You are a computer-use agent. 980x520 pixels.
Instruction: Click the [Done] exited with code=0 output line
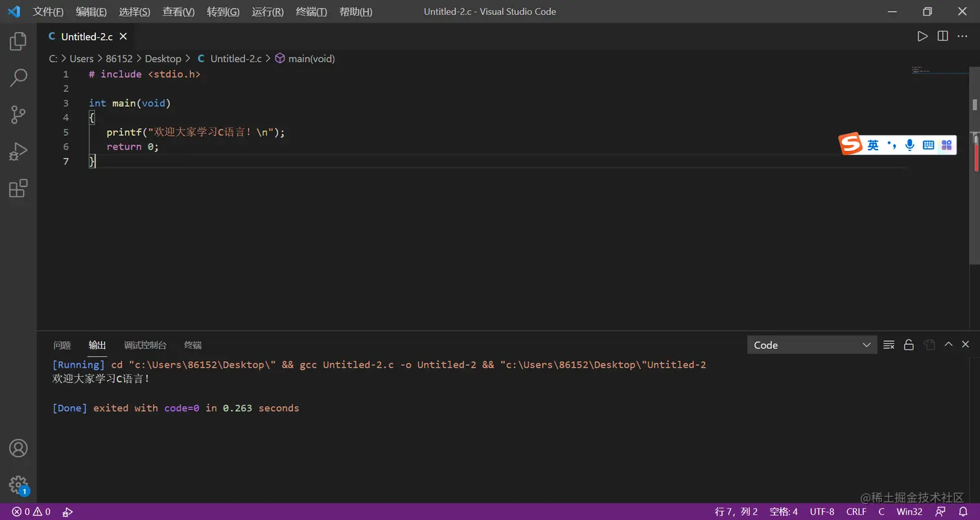coord(176,408)
